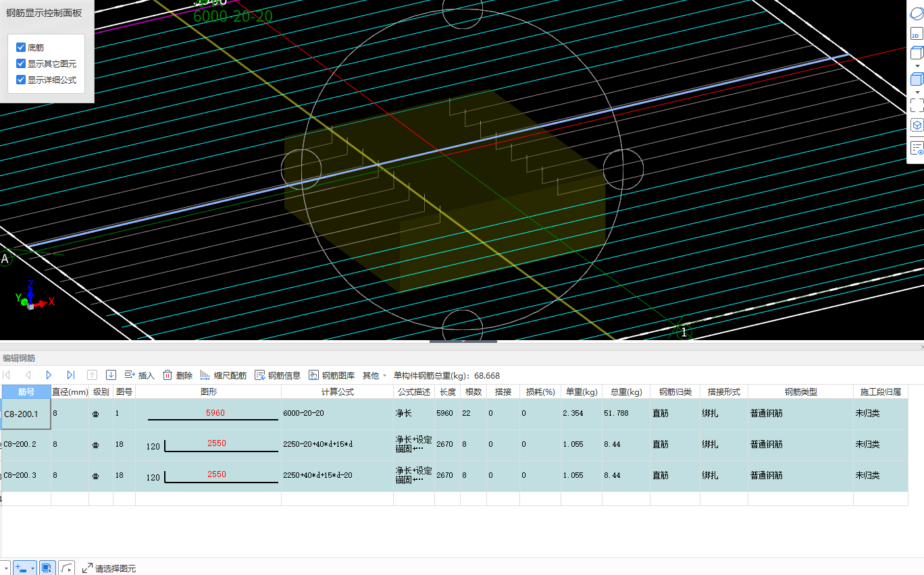Switch to the 2D view

tap(917, 34)
